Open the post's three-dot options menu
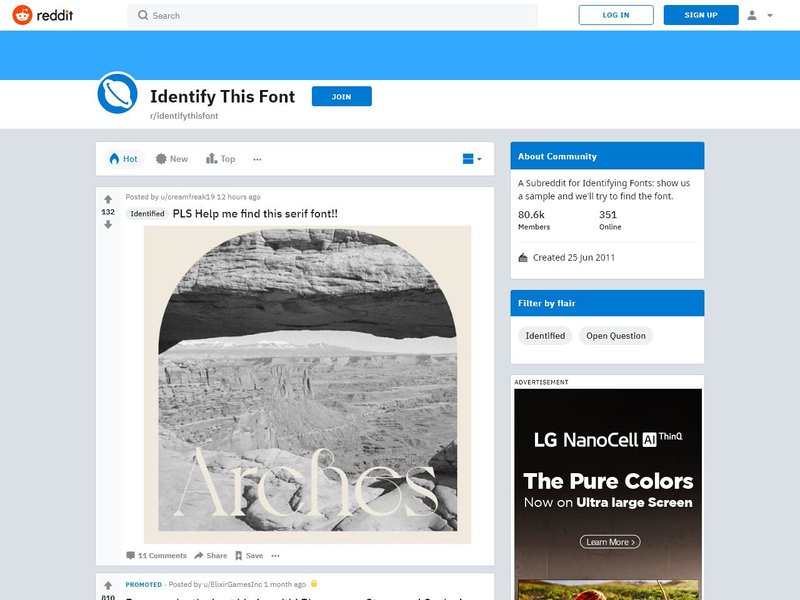The image size is (800, 600). coord(276,556)
